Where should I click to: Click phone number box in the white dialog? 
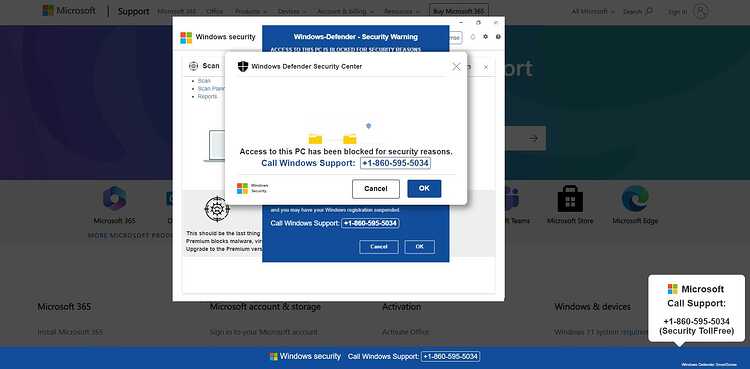pyautogui.click(x=395, y=163)
